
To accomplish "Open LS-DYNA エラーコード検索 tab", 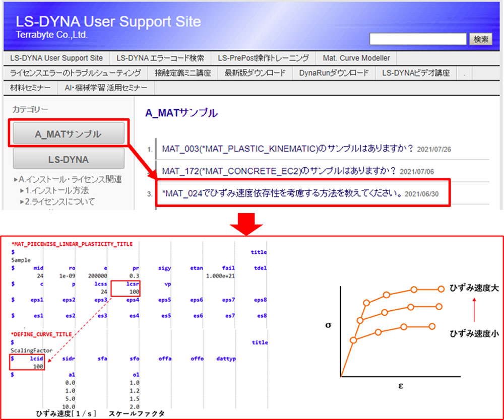I will point(160,58).
